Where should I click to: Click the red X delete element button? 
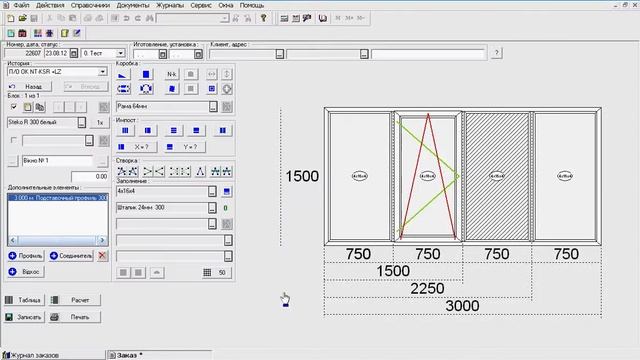point(102,256)
